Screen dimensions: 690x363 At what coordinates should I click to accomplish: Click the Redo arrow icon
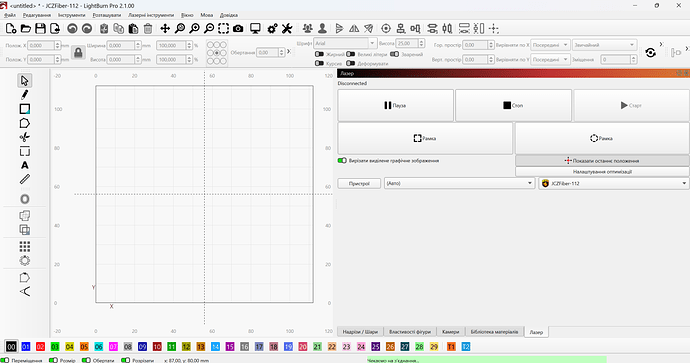point(87,29)
